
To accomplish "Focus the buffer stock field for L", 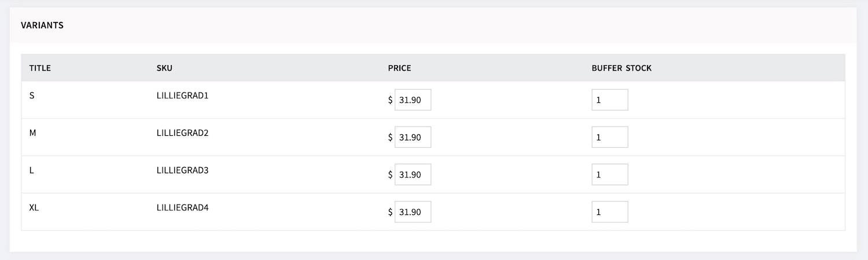I will pyautogui.click(x=610, y=174).
